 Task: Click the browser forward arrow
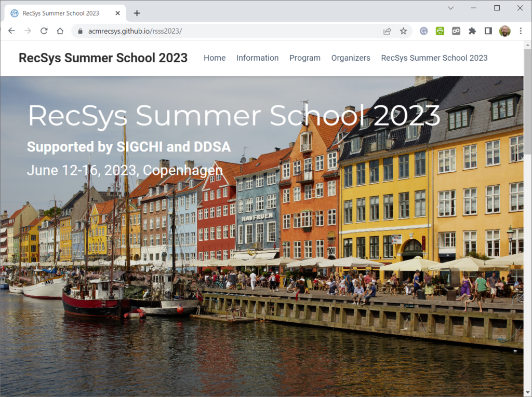point(28,31)
